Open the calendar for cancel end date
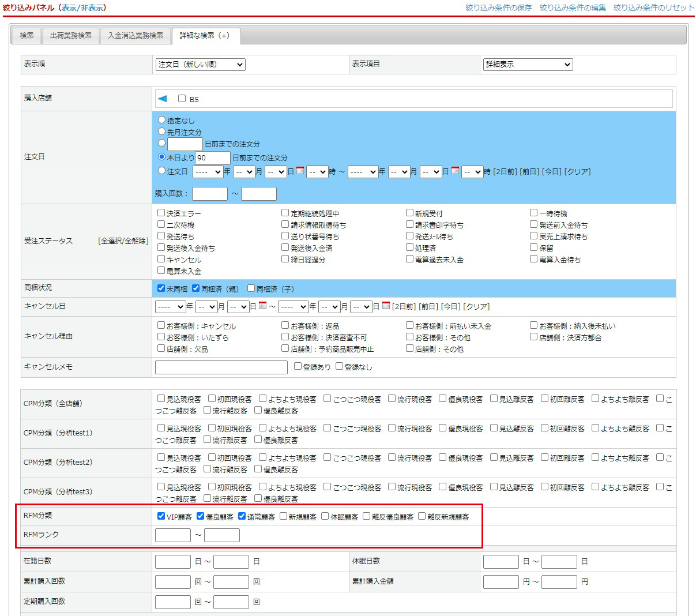The image size is (696, 616). click(x=386, y=306)
